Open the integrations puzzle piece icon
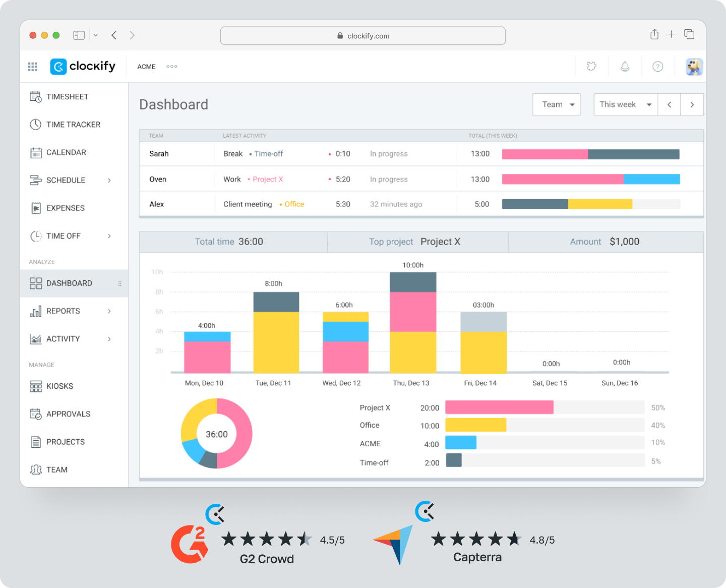 point(591,67)
